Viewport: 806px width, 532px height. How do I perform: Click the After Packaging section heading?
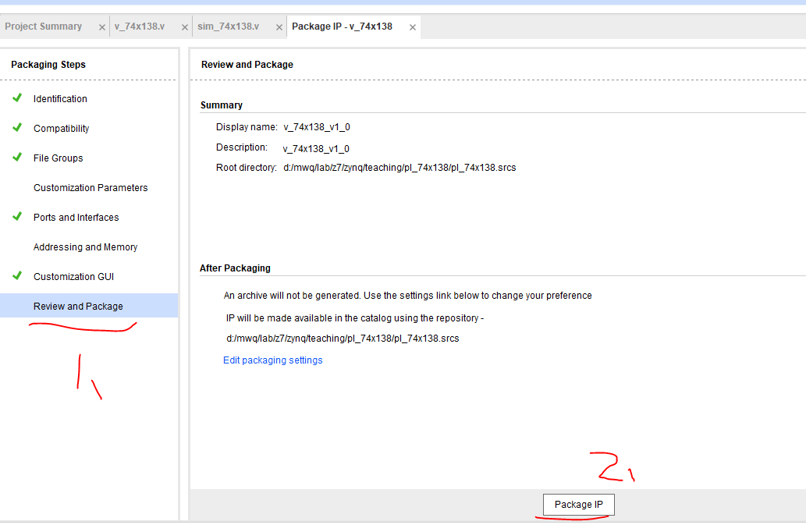[235, 268]
